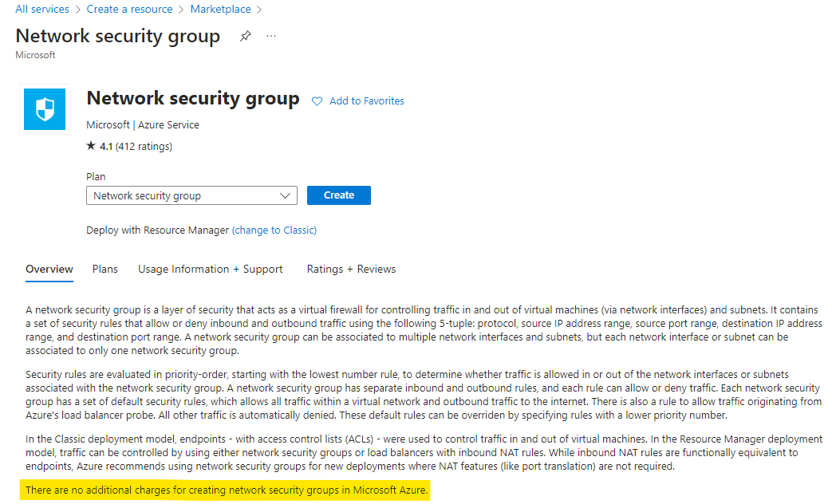Click the highlighted no additional charges sentence
The width and height of the screenshot is (832, 504).
coord(226,490)
